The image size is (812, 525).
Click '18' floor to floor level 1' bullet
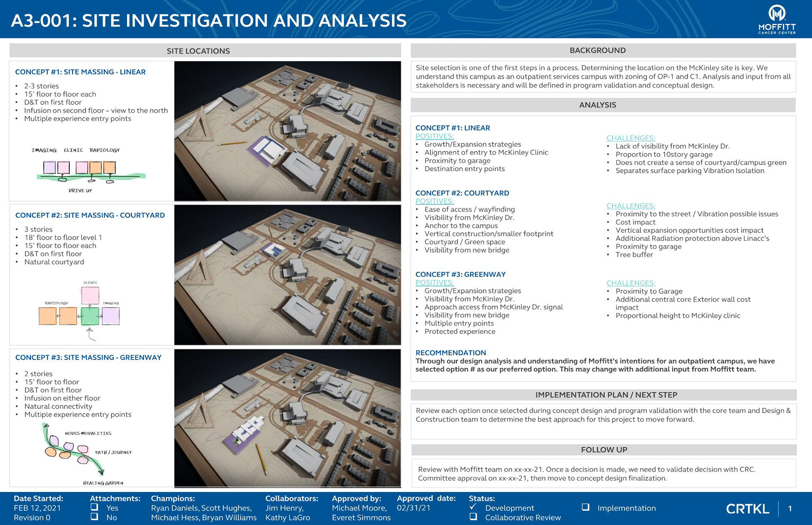[x=63, y=238]
